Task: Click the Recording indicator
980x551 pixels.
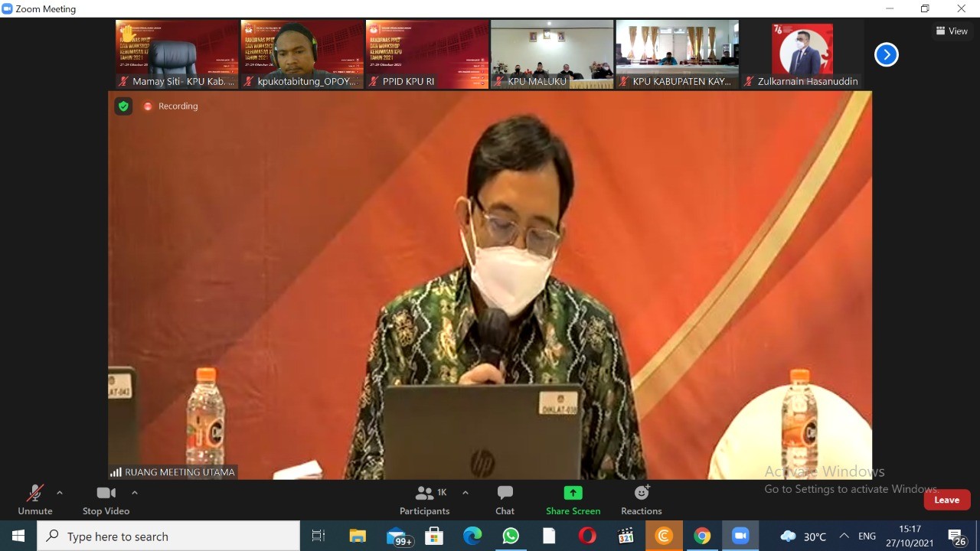Action: coord(171,106)
